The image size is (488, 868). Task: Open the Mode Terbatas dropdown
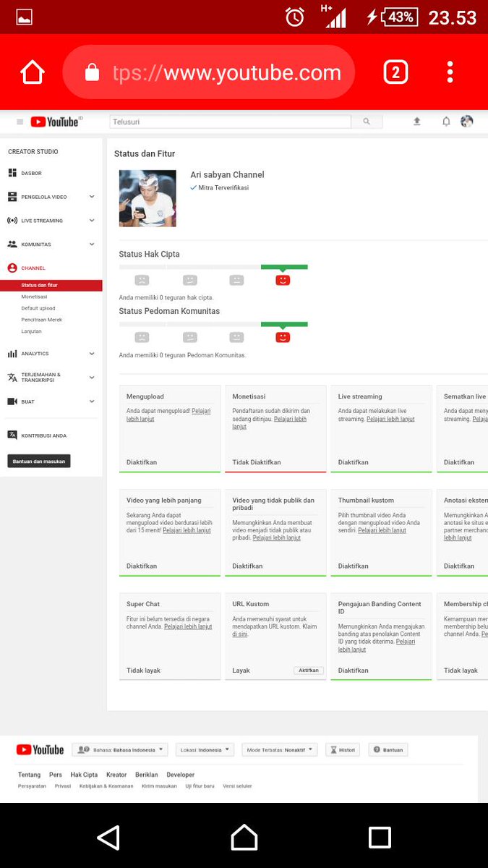pos(280,750)
